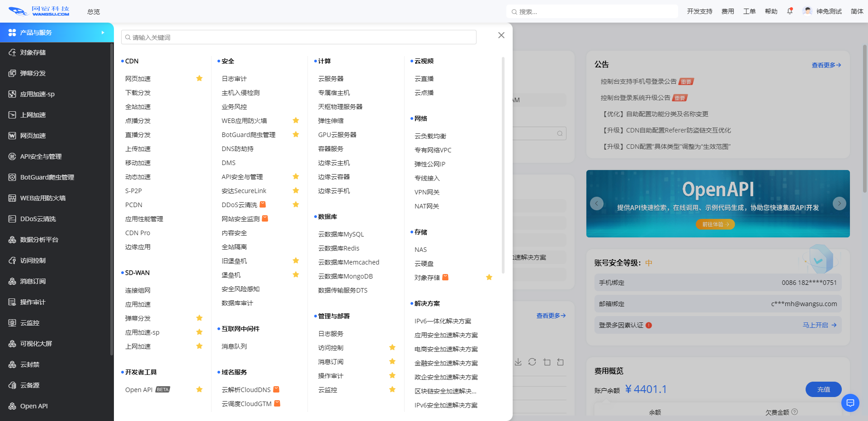Open 开发支持 top menu
The width and height of the screenshot is (868, 421).
point(699,11)
